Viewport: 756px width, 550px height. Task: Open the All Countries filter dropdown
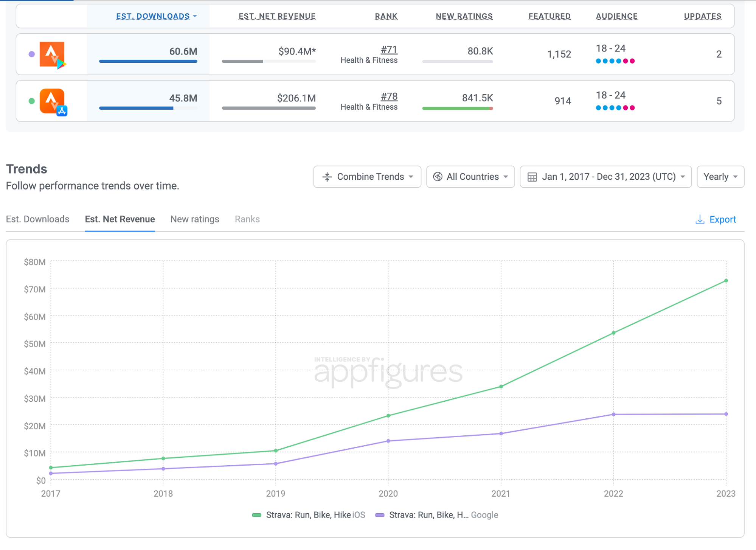pos(470,177)
